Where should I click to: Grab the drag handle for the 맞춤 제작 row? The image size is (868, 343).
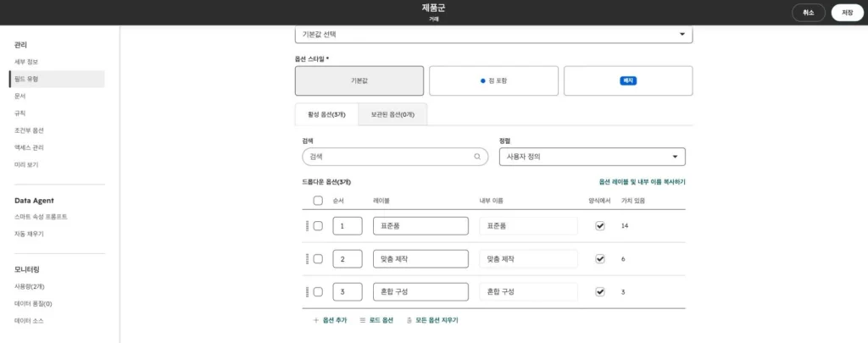click(x=307, y=259)
